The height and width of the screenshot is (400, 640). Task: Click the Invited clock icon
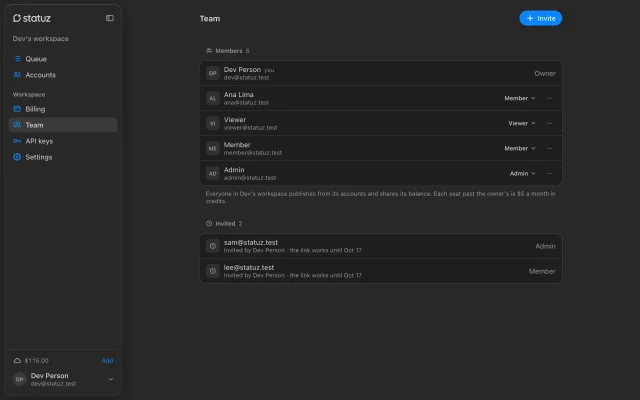pos(209,223)
